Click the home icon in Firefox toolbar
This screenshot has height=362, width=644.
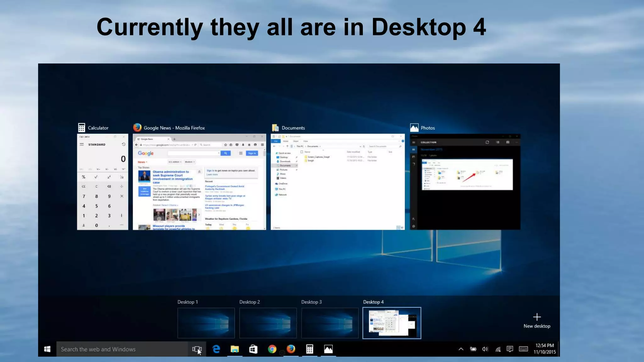coord(249,145)
